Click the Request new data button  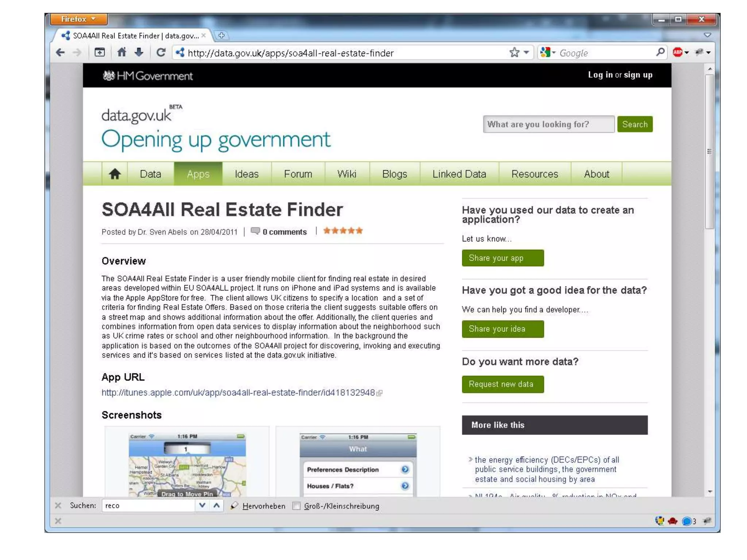(503, 384)
